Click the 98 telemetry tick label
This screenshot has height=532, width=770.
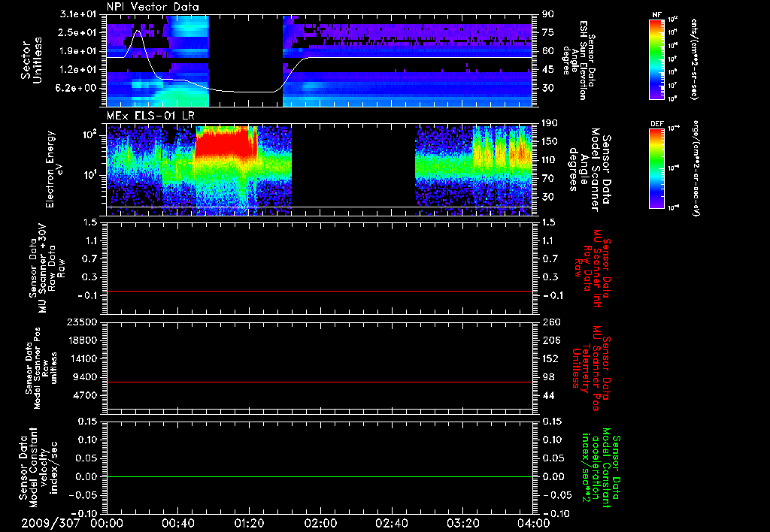(548, 377)
